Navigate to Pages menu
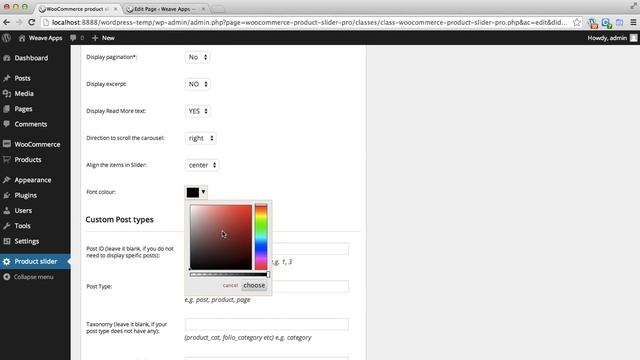Viewport: 640px width, 360px height. pyautogui.click(x=23, y=109)
